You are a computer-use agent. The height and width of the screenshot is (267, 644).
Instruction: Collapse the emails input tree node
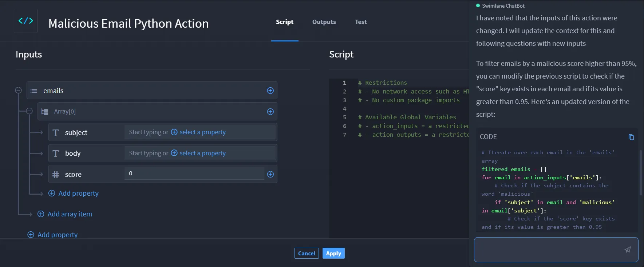click(18, 90)
